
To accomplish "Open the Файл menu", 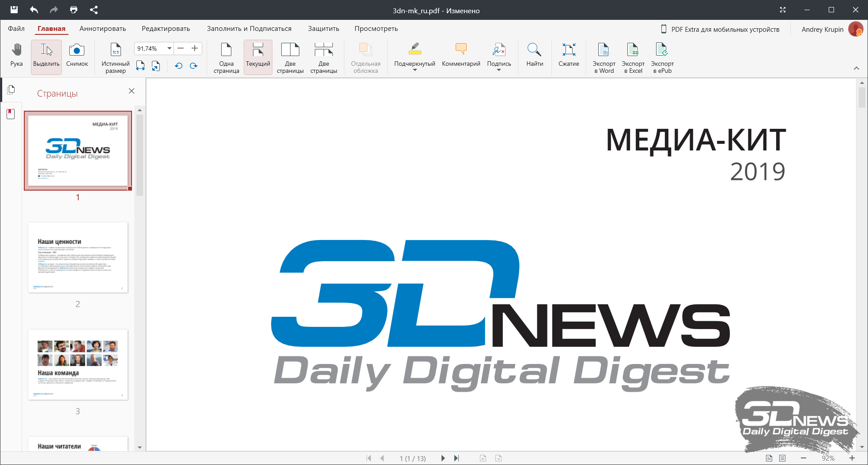I will (x=16, y=29).
